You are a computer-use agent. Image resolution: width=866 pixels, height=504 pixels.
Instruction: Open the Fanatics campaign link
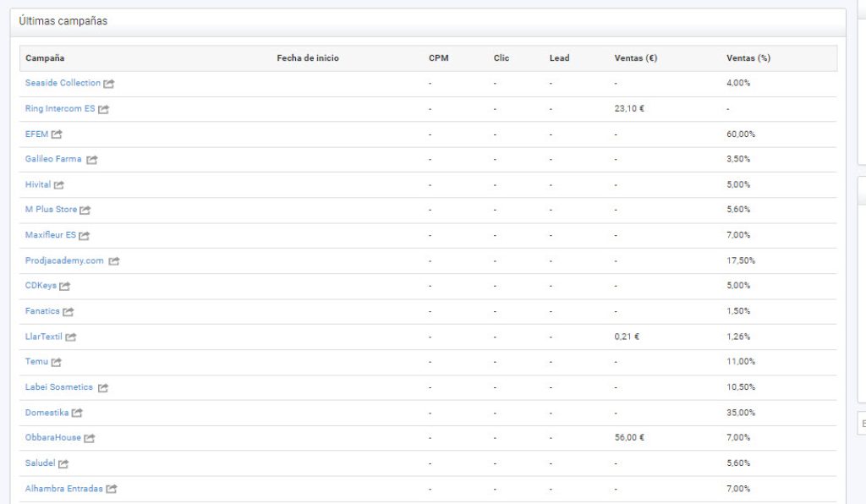click(x=42, y=311)
